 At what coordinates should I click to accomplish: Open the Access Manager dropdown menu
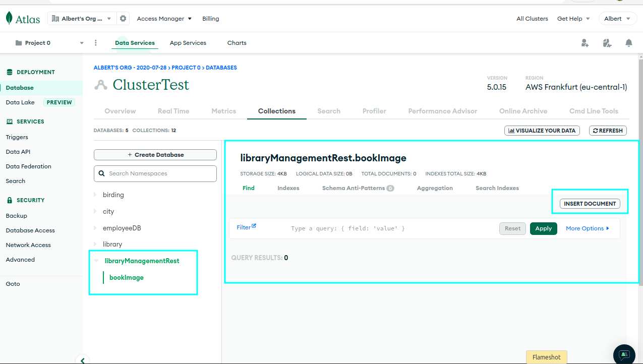tap(164, 19)
